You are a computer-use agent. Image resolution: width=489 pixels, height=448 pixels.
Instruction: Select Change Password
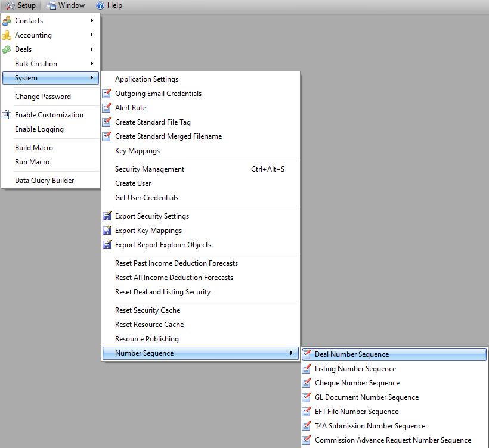click(43, 97)
